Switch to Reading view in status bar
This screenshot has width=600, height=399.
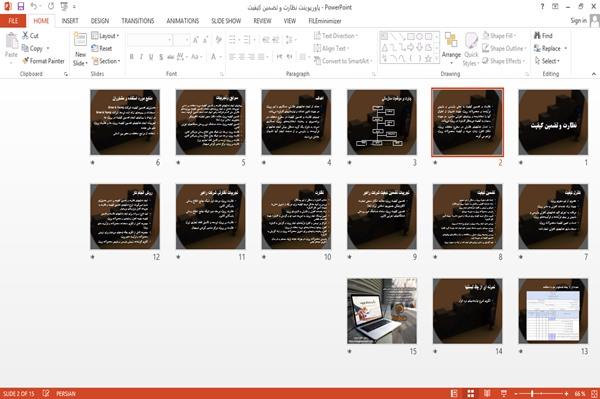coord(487,393)
